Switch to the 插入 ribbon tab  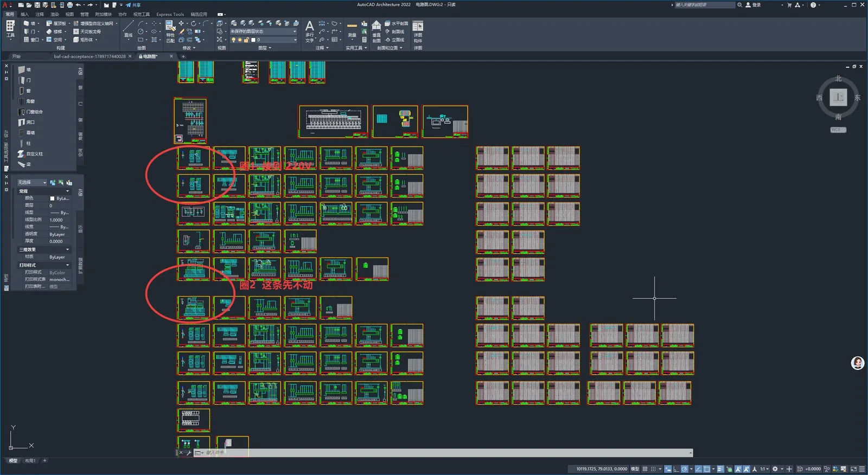point(24,15)
